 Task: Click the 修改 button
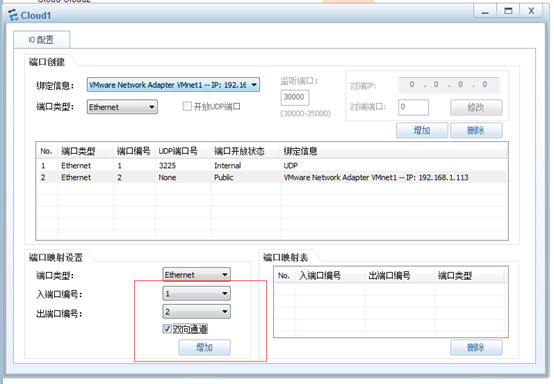pyautogui.click(x=476, y=107)
